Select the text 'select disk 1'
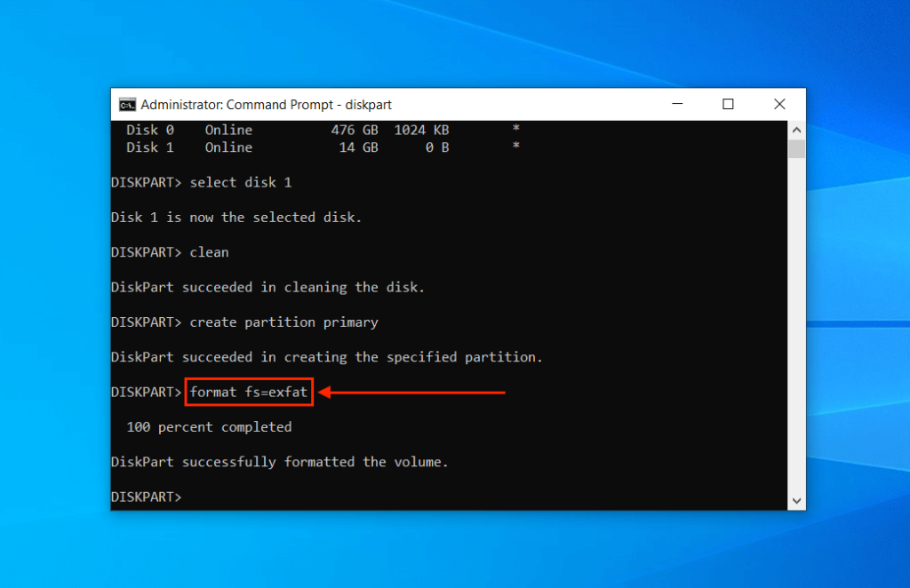 point(241,182)
